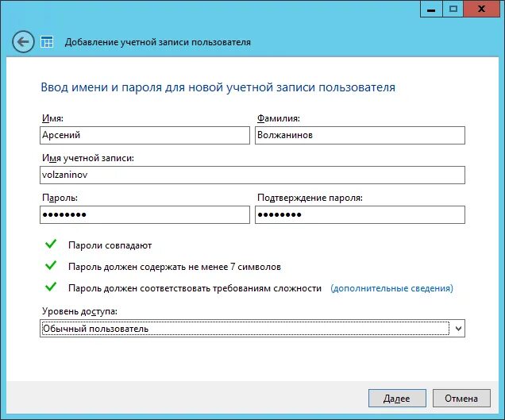Click the Фамилия field containing Волжанинов
The height and width of the screenshot is (420, 505).
pos(360,135)
